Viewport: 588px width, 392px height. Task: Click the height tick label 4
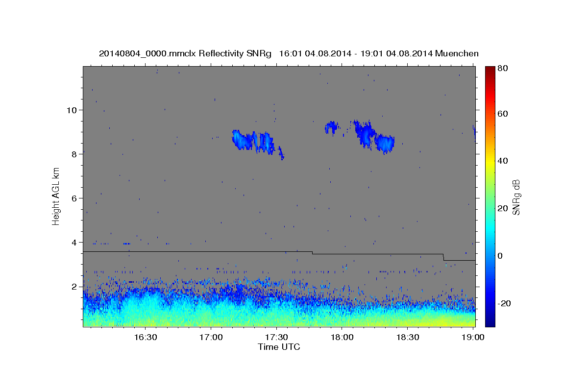75,242
